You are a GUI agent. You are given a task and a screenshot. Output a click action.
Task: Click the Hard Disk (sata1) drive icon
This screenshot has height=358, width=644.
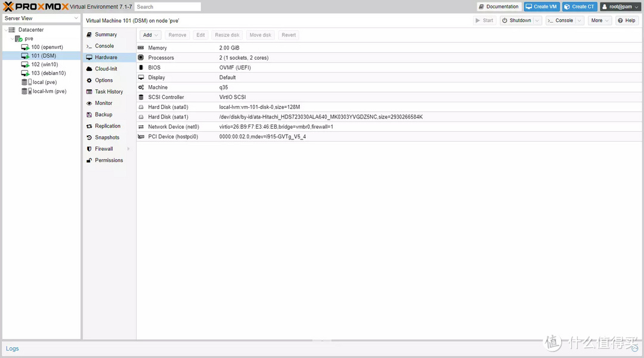(141, 117)
